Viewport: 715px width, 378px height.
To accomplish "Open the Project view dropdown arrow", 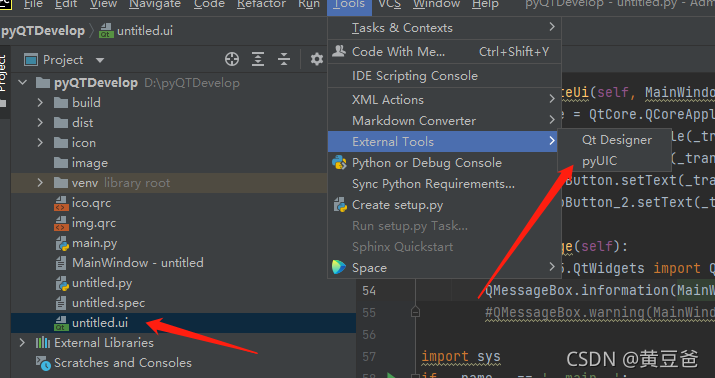I will coord(100,60).
